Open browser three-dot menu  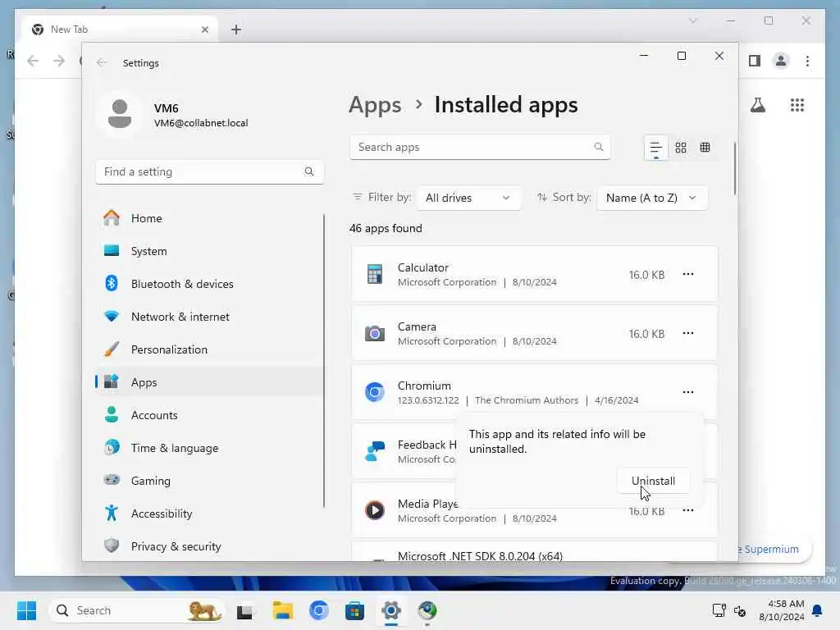pyautogui.click(x=807, y=61)
